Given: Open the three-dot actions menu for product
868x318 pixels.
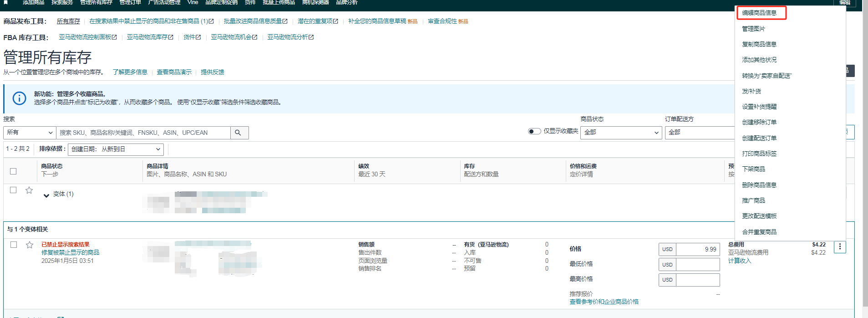Looking at the screenshot, I should click(840, 247).
